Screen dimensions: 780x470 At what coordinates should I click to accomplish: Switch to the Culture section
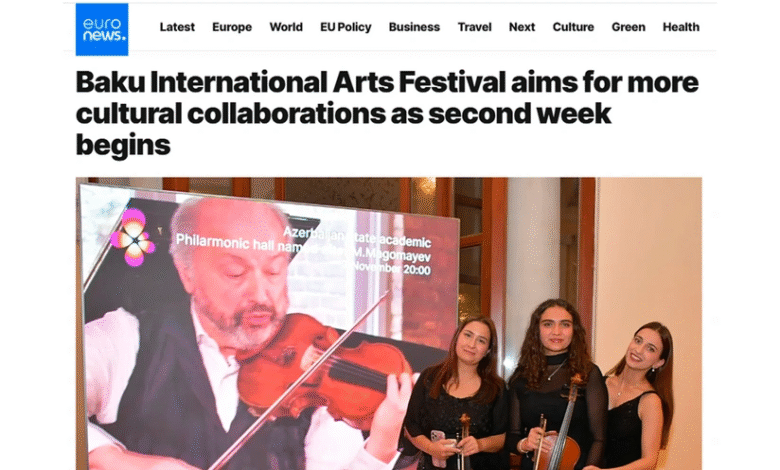pyautogui.click(x=573, y=27)
